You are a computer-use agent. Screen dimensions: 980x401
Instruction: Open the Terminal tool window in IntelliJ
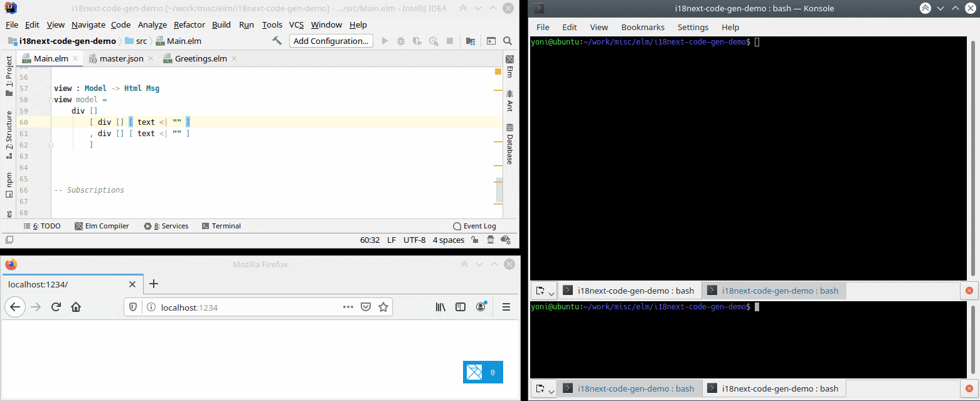[221, 226]
